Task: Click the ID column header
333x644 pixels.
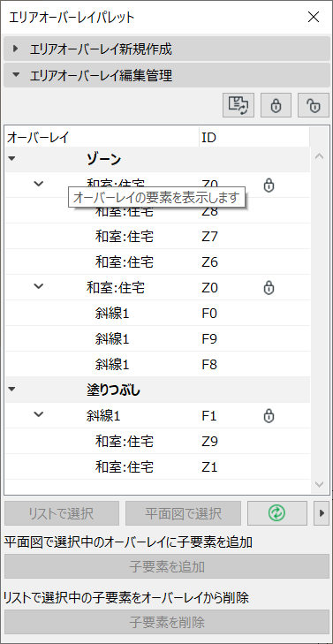Action: [x=254, y=138]
